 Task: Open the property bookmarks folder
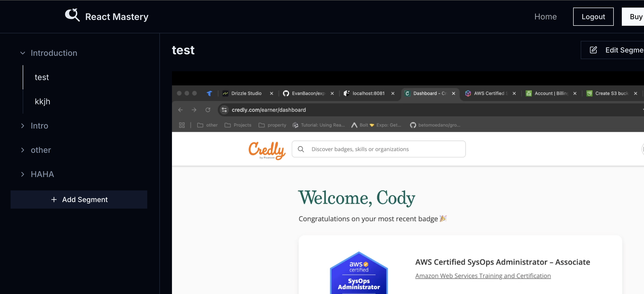pyautogui.click(x=272, y=125)
